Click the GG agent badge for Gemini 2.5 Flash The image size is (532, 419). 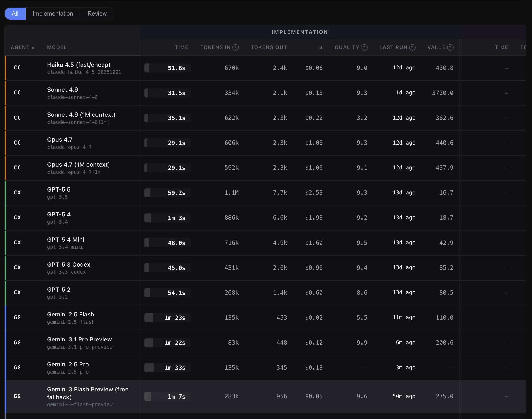coord(17,317)
